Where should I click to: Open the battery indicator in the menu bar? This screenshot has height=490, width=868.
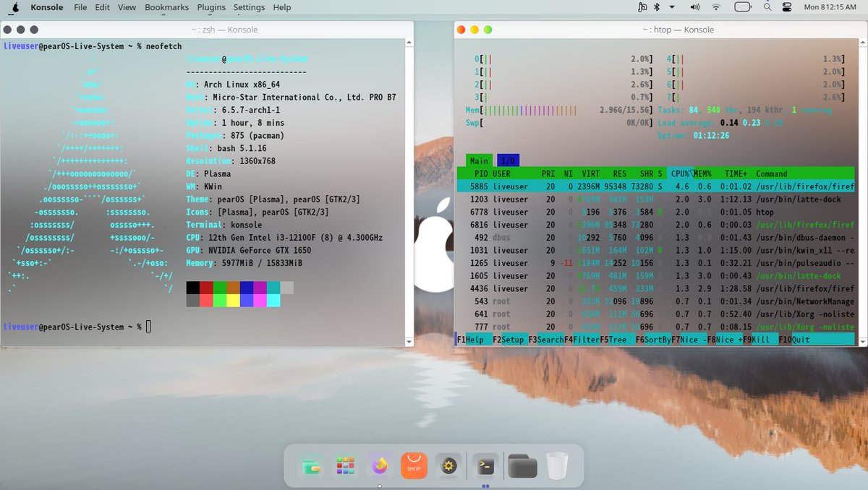tap(743, 7)
